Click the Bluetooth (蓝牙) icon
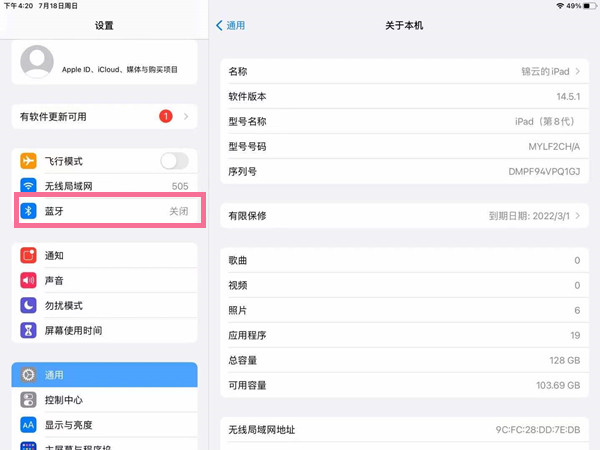Viewport: 600px width, 450px height. point(28,211)
